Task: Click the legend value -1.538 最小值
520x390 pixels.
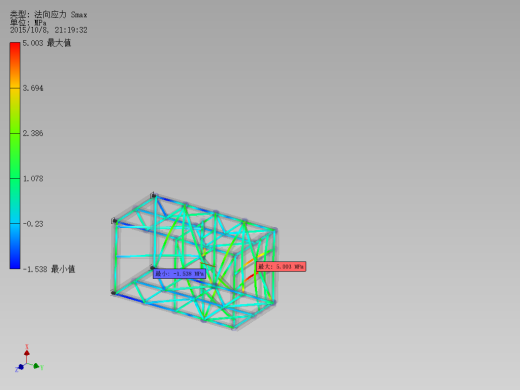Action: point(49,269)
